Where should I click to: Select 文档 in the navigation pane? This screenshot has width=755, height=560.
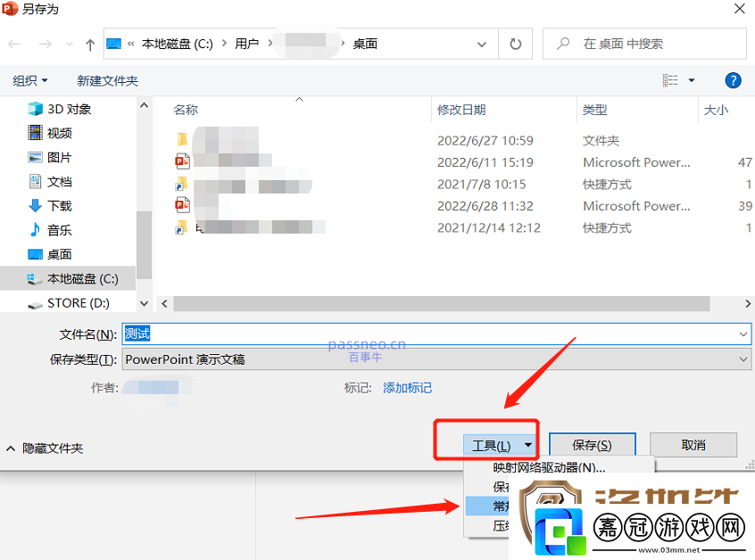[x=59, y=182]
